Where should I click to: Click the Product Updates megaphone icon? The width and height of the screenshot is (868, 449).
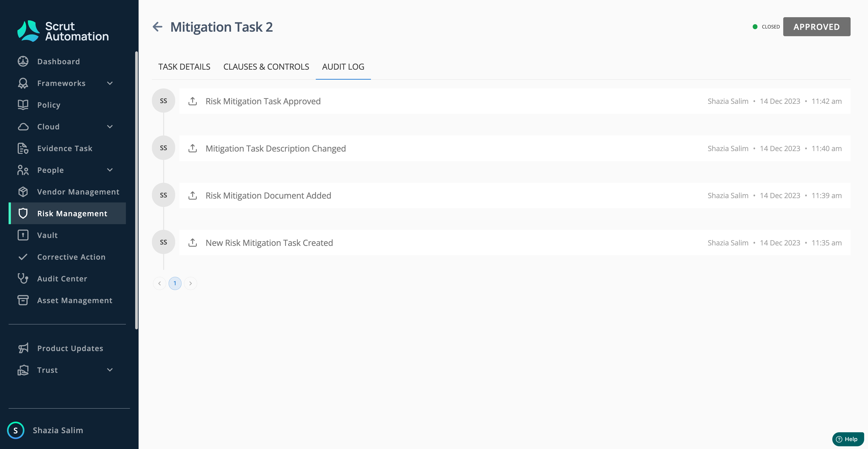23,348
